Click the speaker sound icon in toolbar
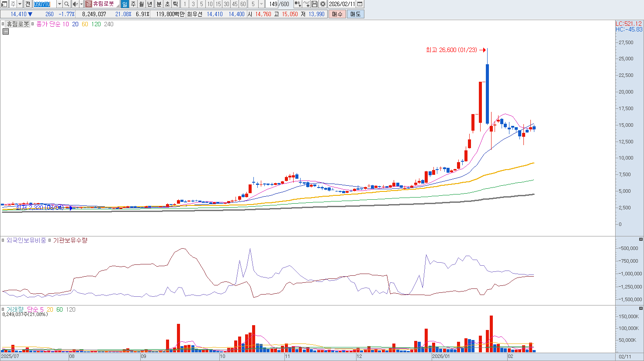The image size is (644, 361). 75,4
